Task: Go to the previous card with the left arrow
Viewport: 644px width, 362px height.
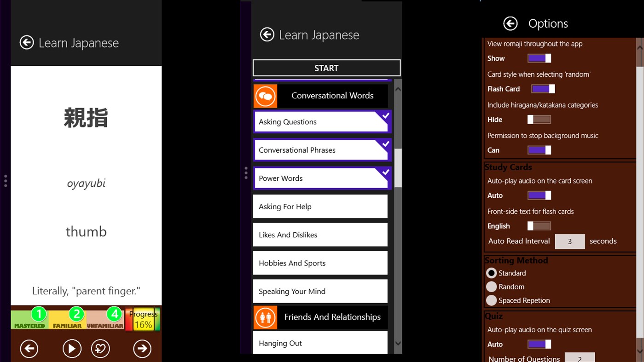Action: [x=29, y=349]
